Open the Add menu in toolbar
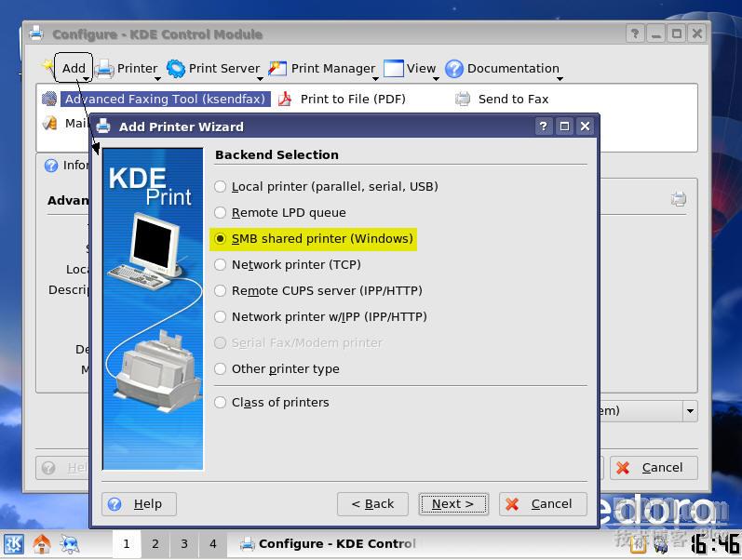This screenshot has width=742, height=560. click(x=74, y=69)
